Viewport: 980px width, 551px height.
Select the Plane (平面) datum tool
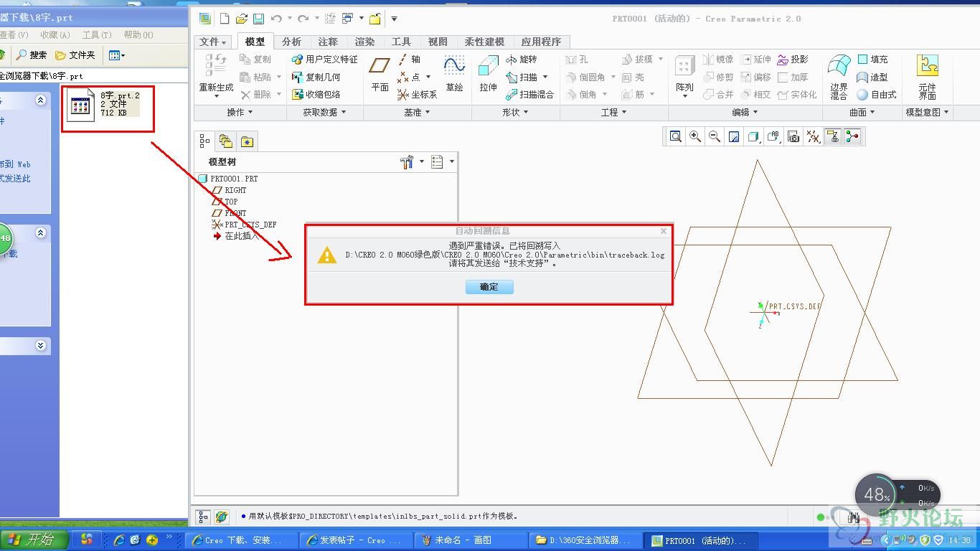pyautogui.click(x=380, y=74)
